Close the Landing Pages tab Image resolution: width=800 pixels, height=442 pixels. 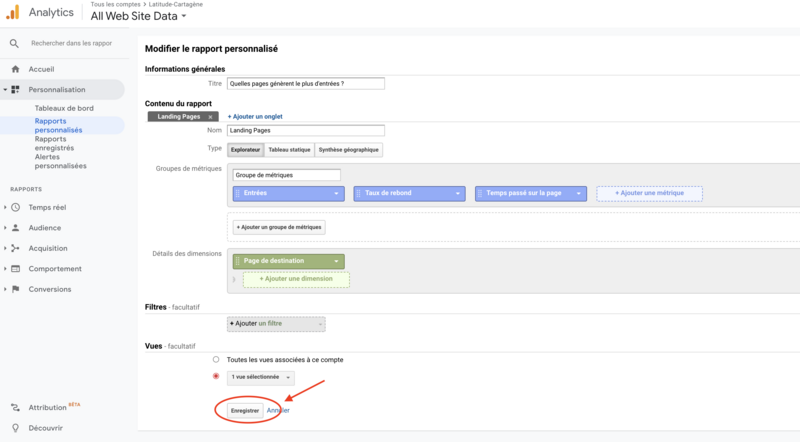210,117
